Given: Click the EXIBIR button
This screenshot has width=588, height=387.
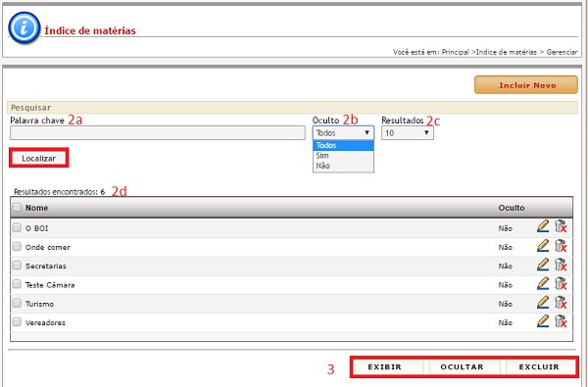Looking at the screenshot, I should pyautogui.click(x=385, y=367).
